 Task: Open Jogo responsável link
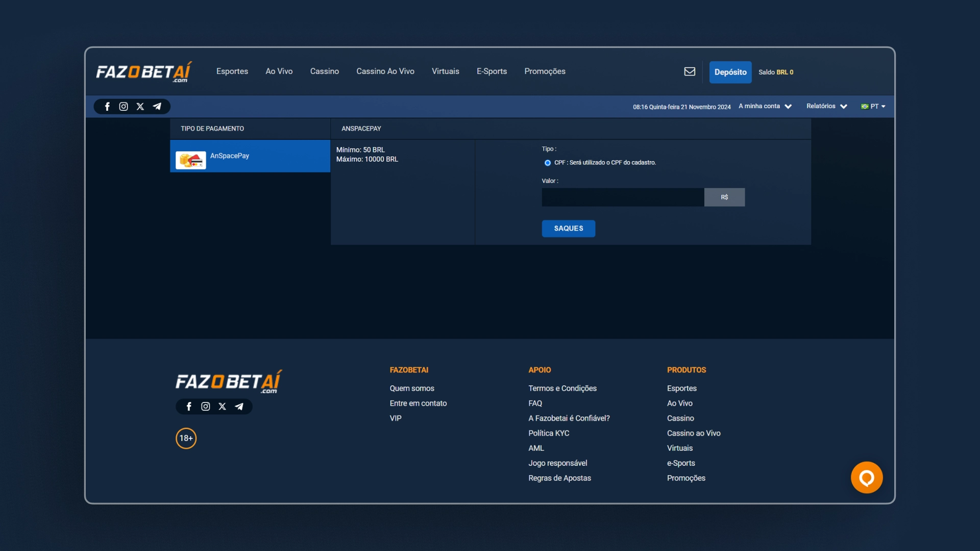(x=558, y=463)
